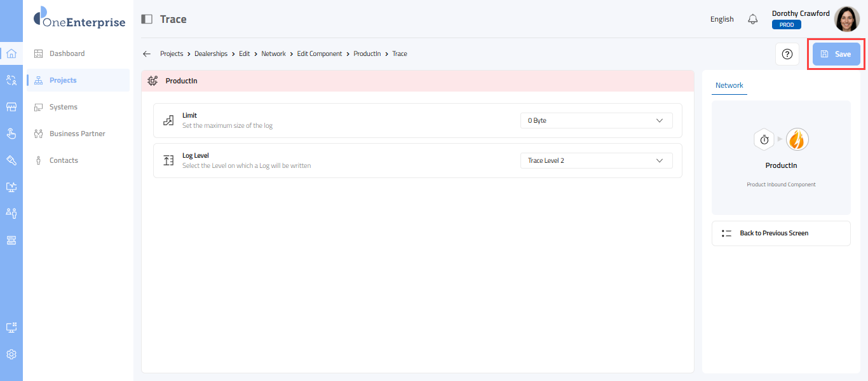Click Back to Previous Screen

780,233
